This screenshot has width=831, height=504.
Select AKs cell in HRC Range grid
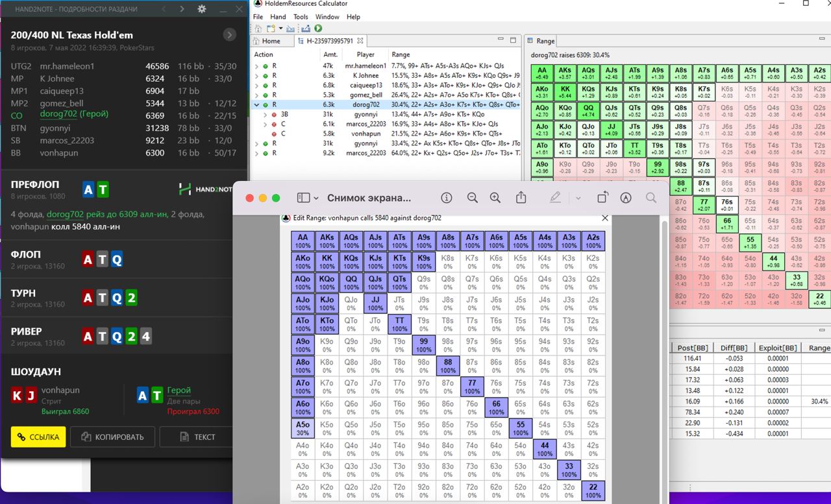coord(565,74)
